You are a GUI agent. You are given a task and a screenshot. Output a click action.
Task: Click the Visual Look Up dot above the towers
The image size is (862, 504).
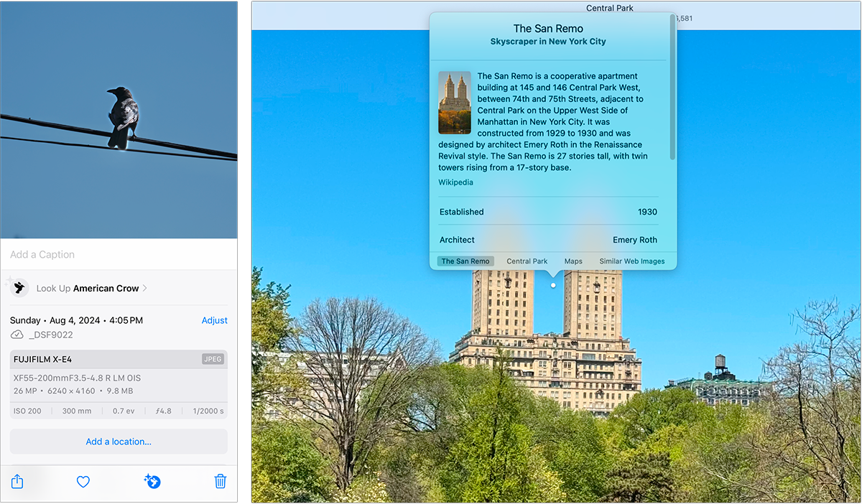click(x=552, y=284)
